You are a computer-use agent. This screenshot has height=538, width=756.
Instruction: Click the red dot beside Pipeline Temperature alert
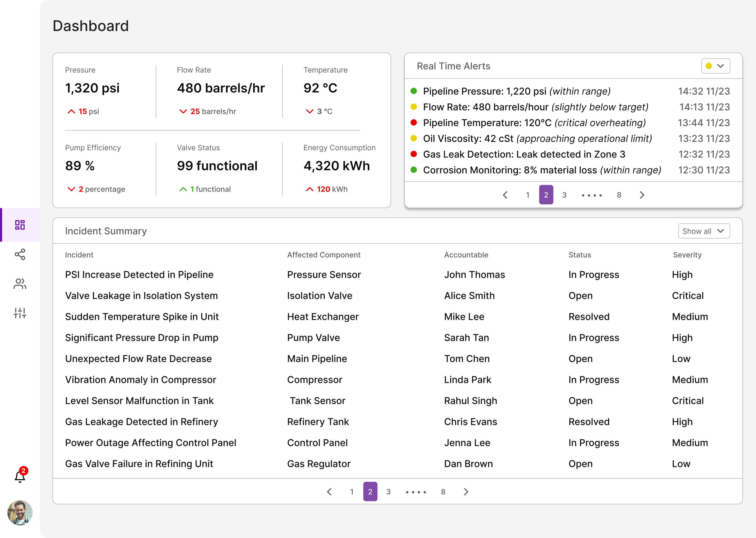pyautogui.click(x=414, y=123)
